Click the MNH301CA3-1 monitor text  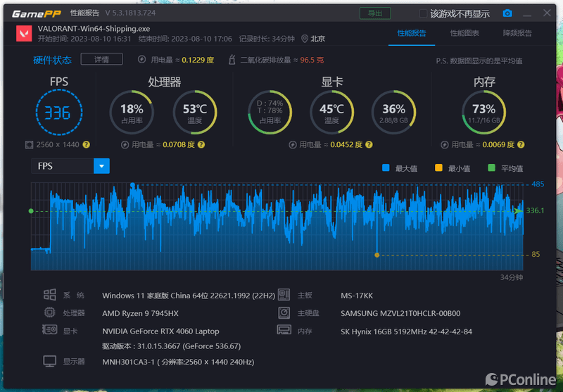pyautogui.click(x=178, y=362)
